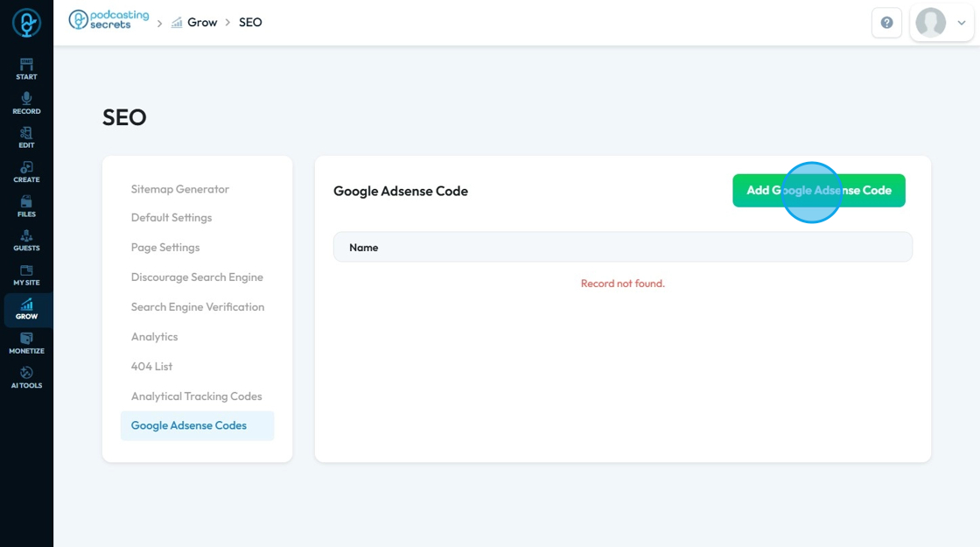Open the Guests section
Screen dimensions: 980x547
pyautogui.click(x=26, y=240)
